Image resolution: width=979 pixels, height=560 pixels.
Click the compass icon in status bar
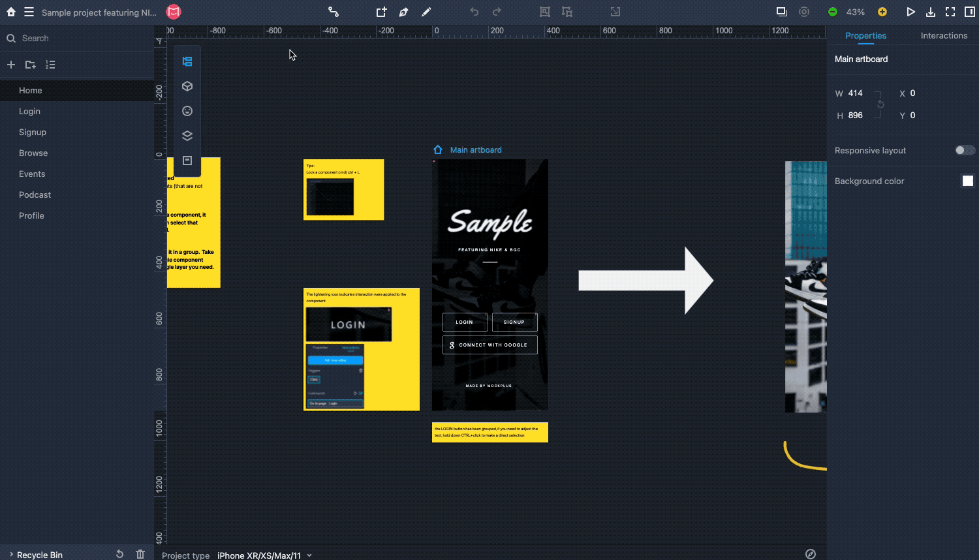coord(811,554)
